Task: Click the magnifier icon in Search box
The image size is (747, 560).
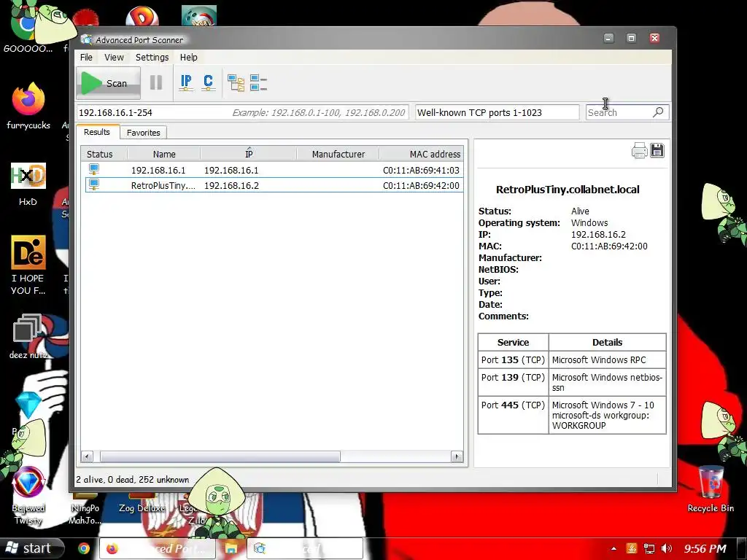Action: pyautogui.click(x=658, y=112)
